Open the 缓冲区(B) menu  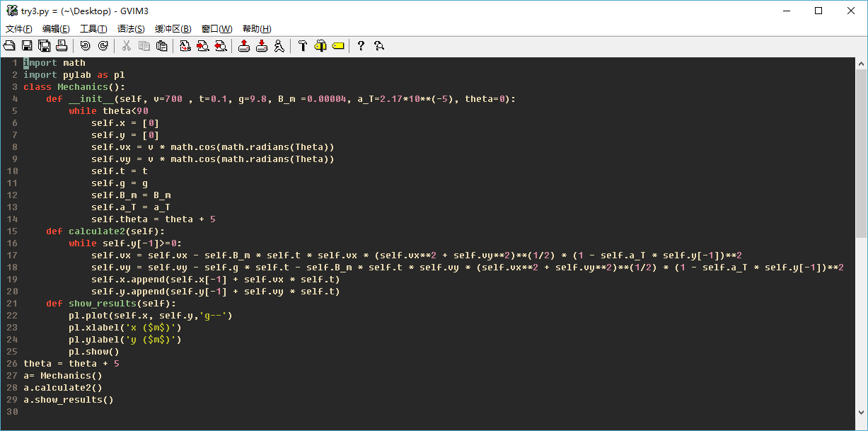(173, 29)
